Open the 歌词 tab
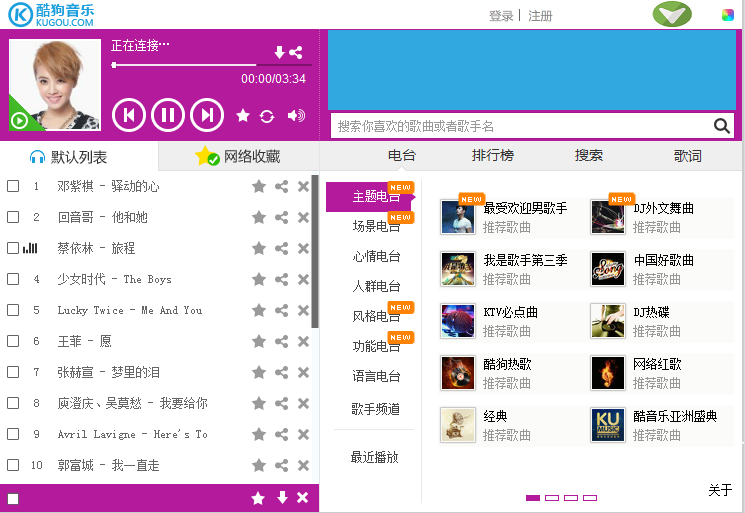Viewport: 745px width, 513px height. pos(688,155)
